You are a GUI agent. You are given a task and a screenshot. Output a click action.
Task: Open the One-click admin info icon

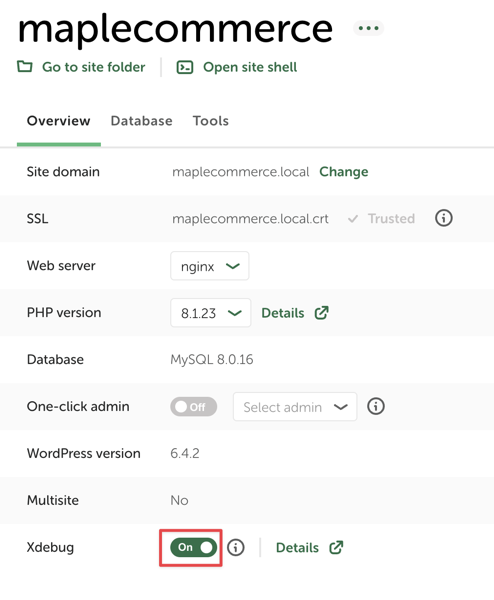click(376, 406)
